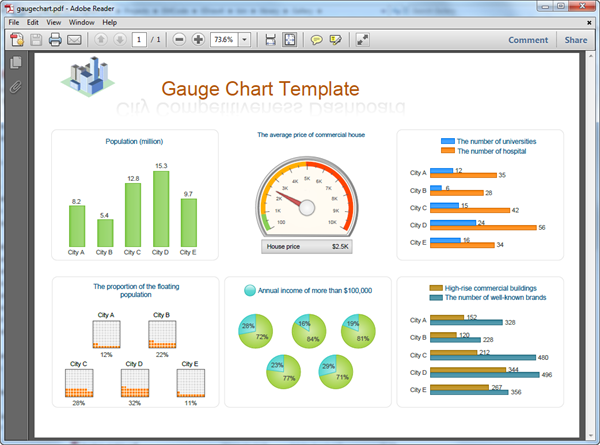Click the fit width scrolling icon

point(271,39)
